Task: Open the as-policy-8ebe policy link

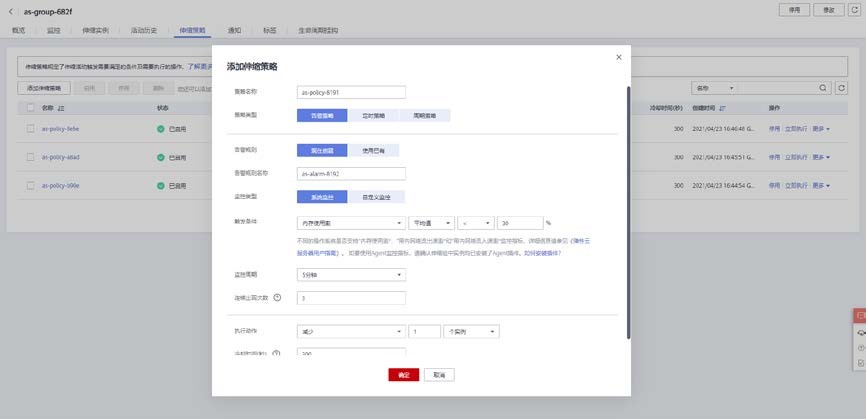Action: pos(61,129)
